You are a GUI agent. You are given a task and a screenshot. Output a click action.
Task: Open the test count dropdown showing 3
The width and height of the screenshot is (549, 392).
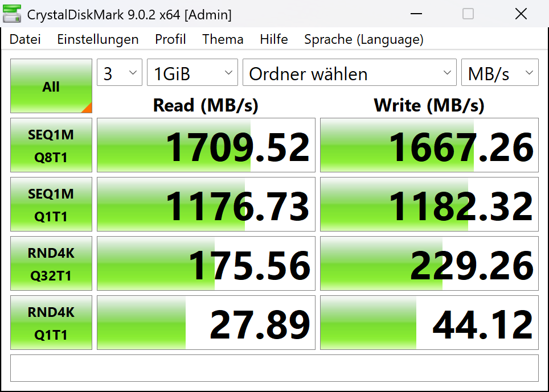click(x=120, y=73)
